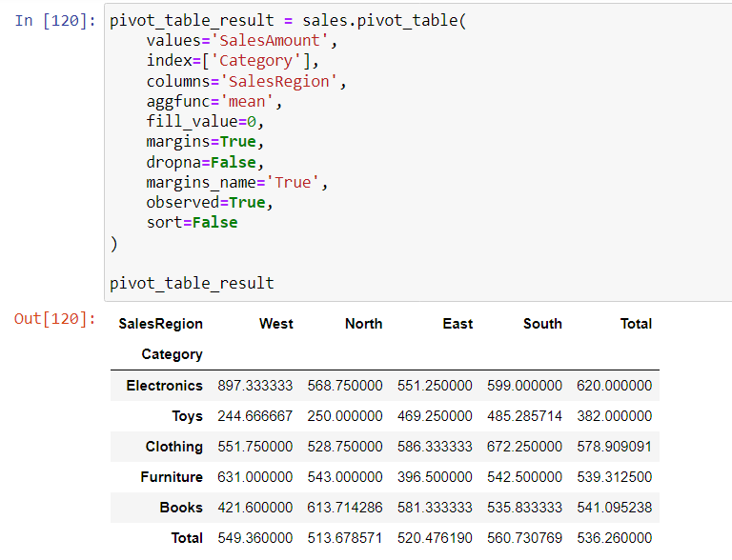This screenshot has height=560, width=732.
Task: Click the SalesRegion header label
Action: click(160, 324)
